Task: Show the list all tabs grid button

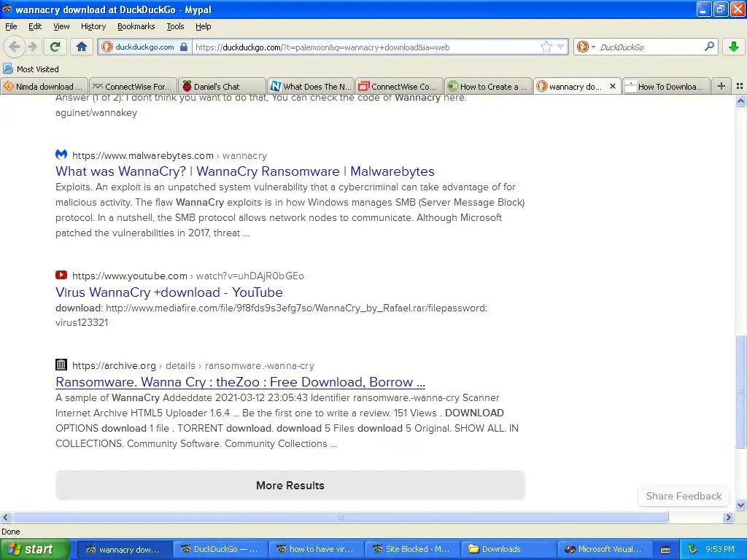Action: [x=740, y=86]
